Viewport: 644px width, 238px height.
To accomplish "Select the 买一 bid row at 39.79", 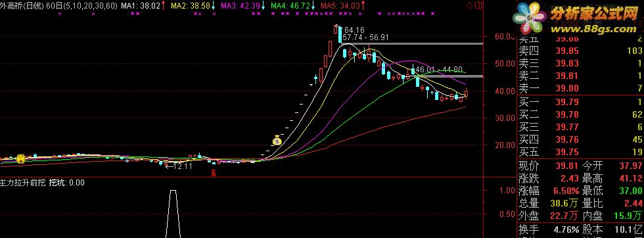I will coord(580,102).
